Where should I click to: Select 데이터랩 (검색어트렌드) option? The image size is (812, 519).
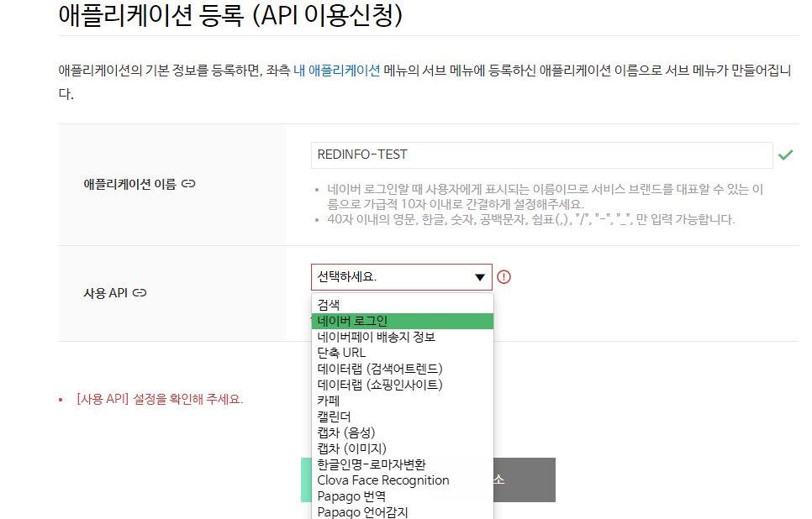tap(403, 369)
